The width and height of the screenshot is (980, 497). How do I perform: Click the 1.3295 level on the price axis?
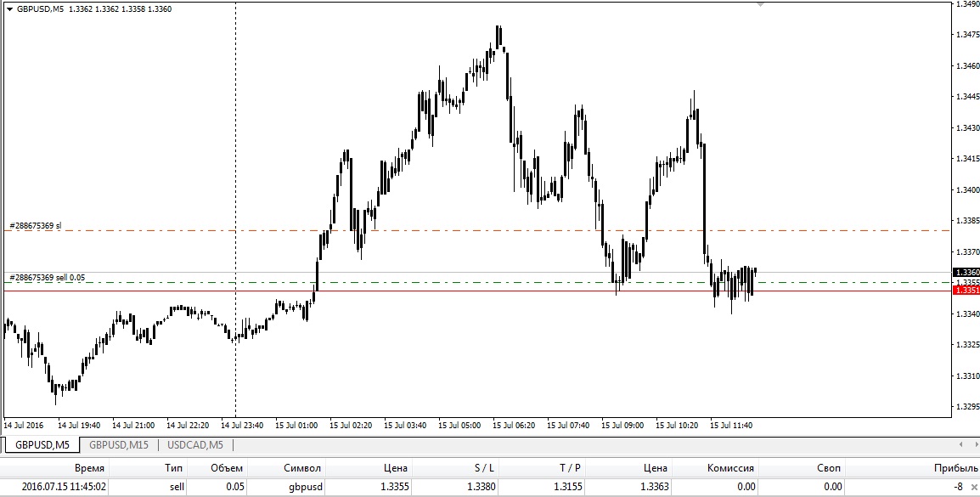click(967, 406)
